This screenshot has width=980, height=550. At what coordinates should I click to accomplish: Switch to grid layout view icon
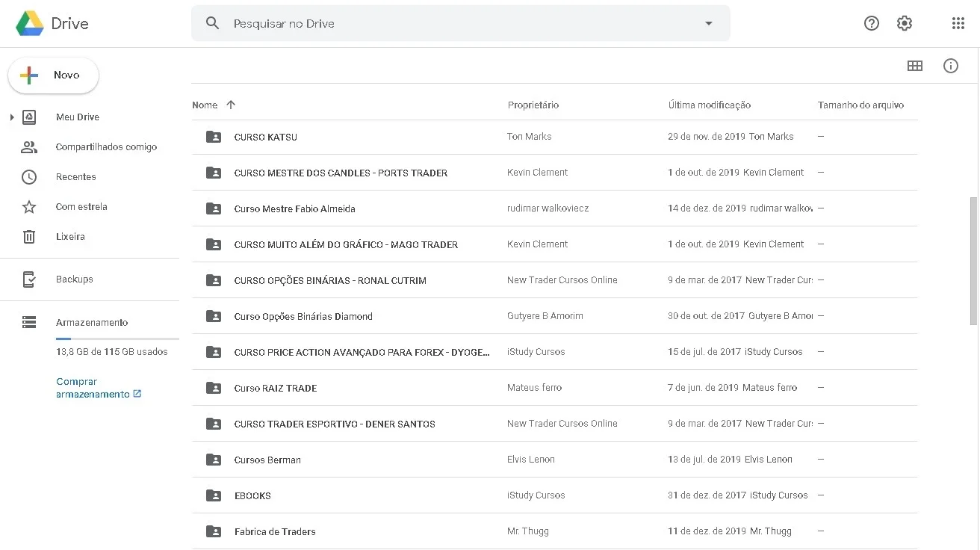pos(915,66)
